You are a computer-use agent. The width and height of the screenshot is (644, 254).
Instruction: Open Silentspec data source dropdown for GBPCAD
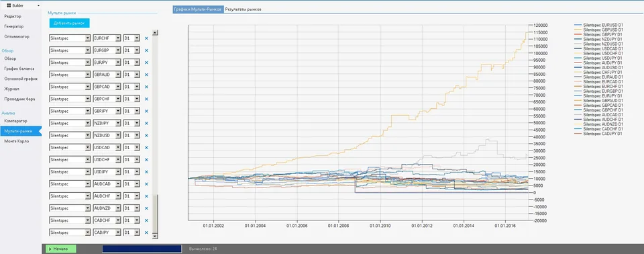[x=87, y=87]
